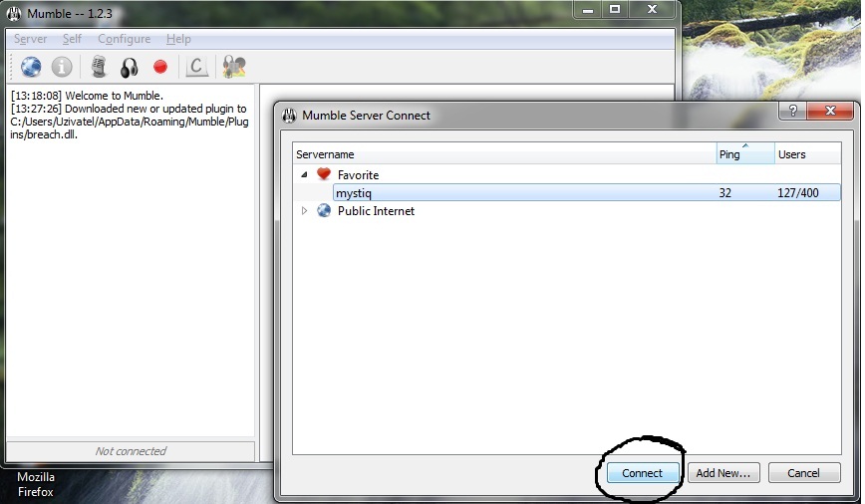Sort servers by the Ping column
The width and height of the screenshot is (865, 504).
[745, 153]
